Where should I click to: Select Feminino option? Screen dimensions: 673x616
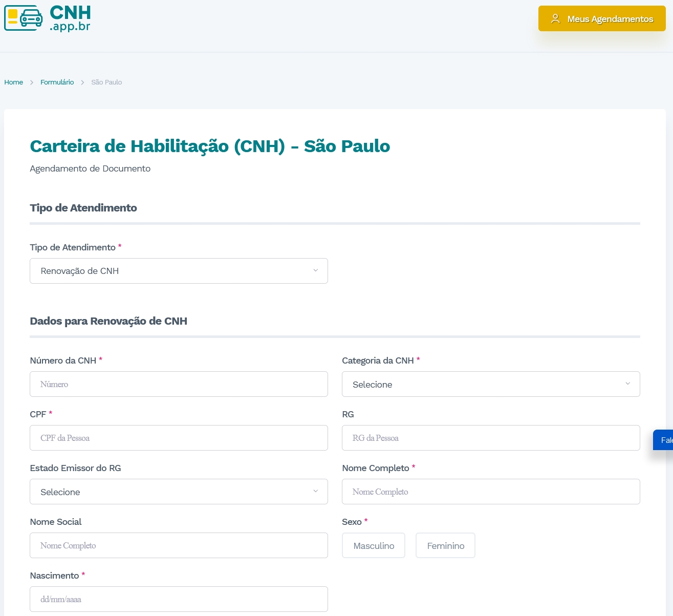pos(445,545)
